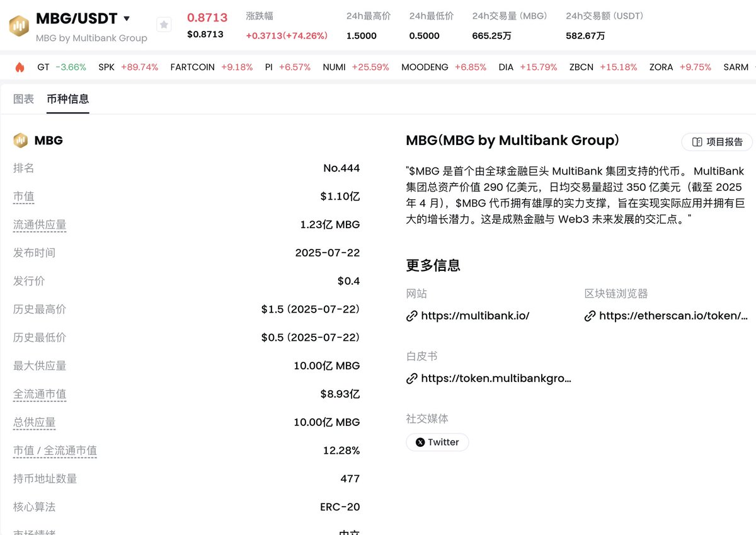Click the 24h low price 0.5000

(425, 35)
